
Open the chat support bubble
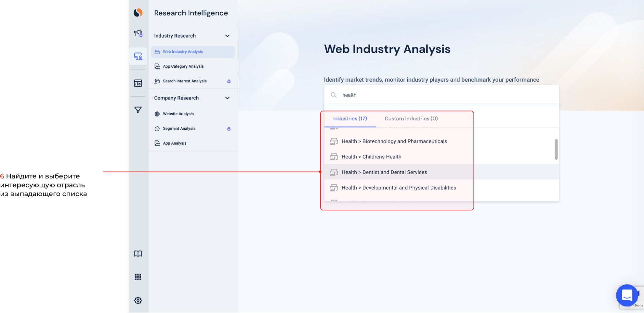[x=627, y=295]
